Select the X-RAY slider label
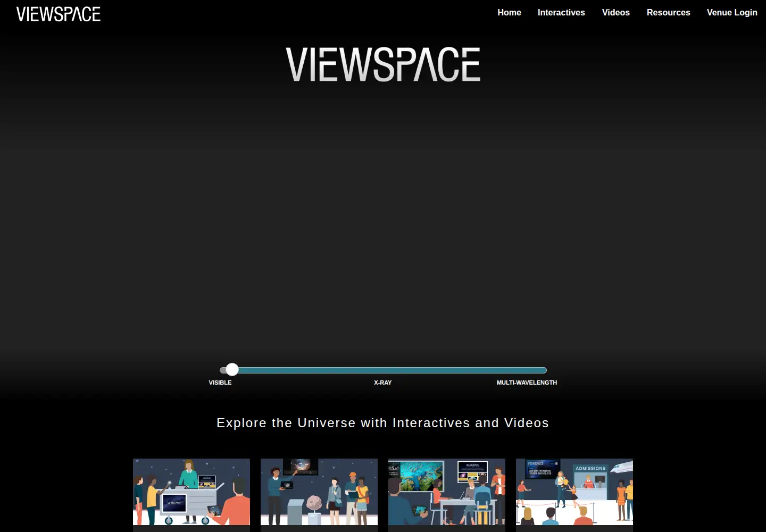 [x=383, y=383]
